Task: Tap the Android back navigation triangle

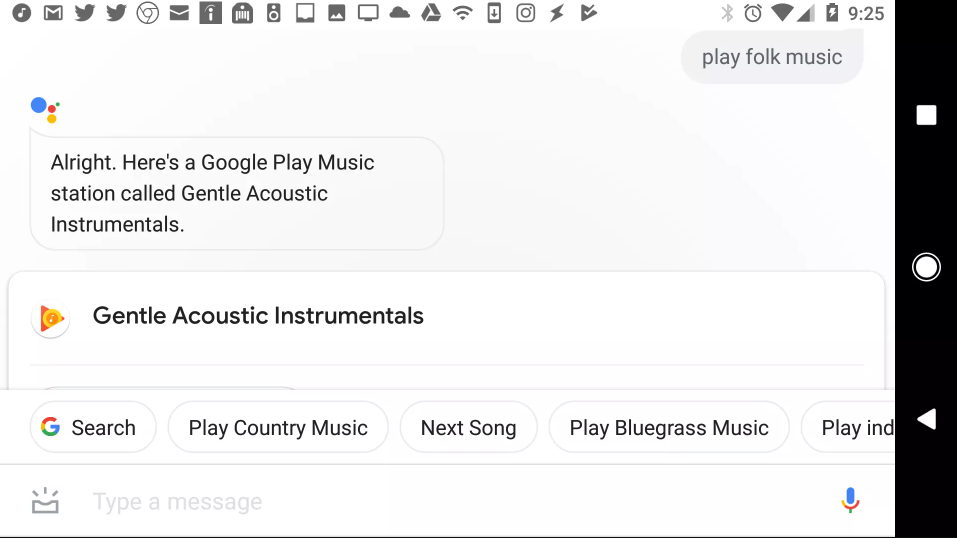Action: tap(926, 420)
